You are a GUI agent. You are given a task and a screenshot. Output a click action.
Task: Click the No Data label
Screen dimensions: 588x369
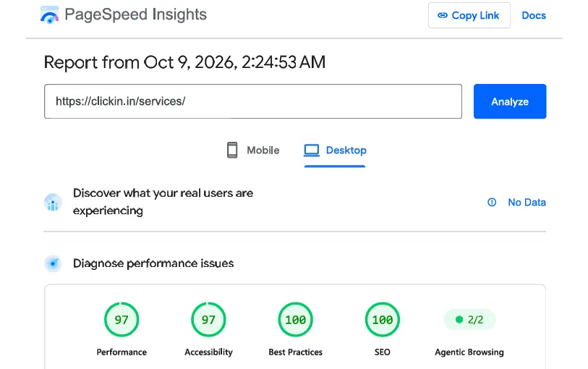point(527,203)
